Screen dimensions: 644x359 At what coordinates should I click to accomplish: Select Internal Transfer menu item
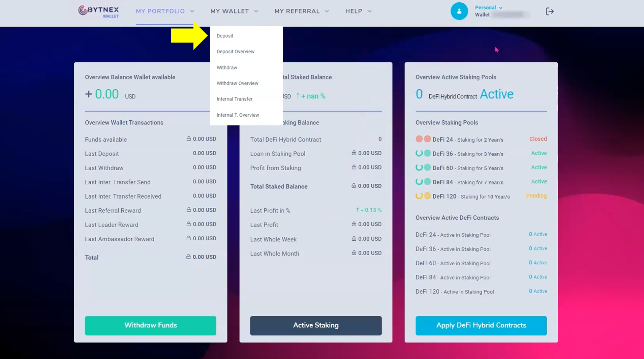(x=234, y=99)
